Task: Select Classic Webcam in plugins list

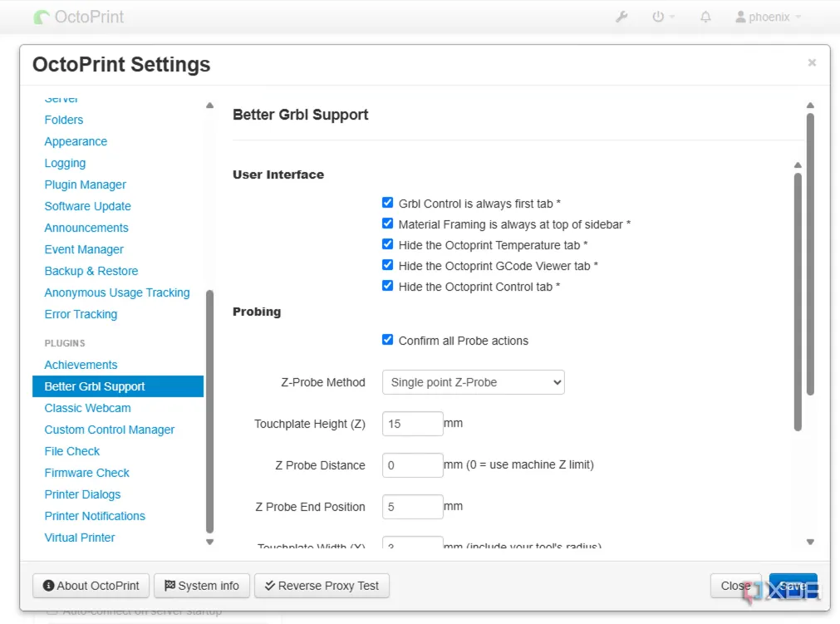Action: (87, 408)
